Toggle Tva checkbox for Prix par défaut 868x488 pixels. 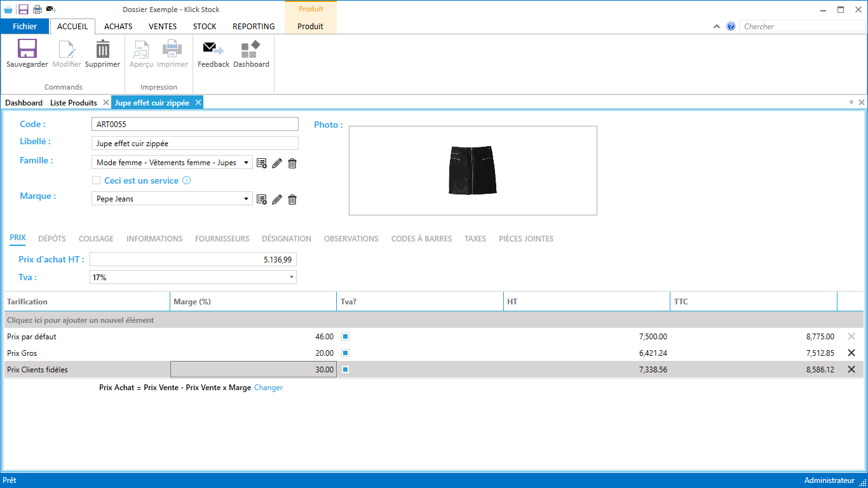click(346, 337)
